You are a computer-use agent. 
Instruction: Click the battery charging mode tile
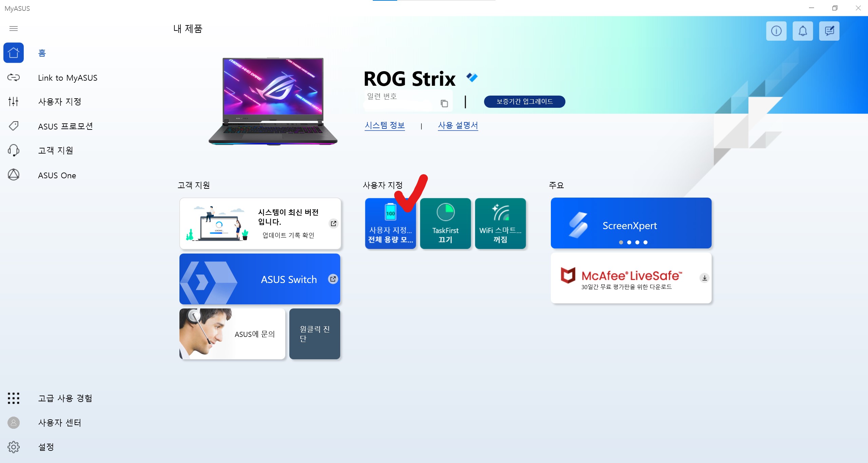pos(390,224)
